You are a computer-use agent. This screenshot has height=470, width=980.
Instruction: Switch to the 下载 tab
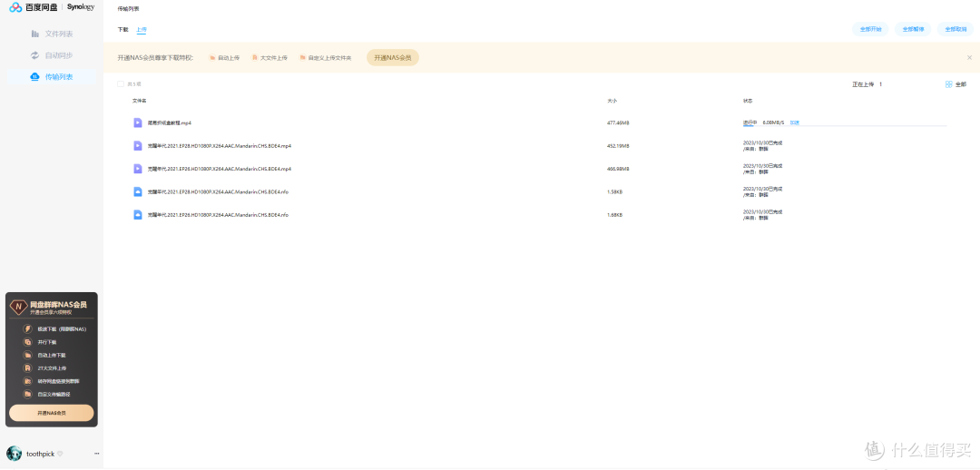122,29
